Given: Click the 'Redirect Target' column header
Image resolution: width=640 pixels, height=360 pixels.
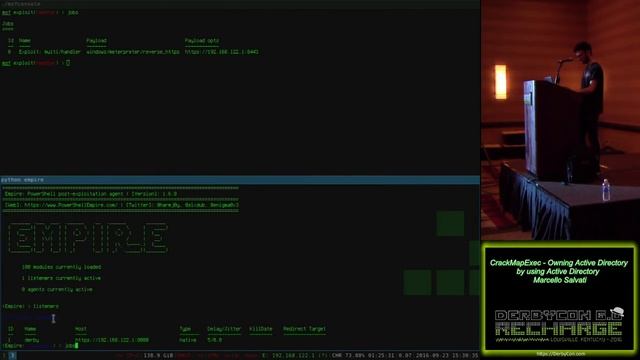Looking at the screenshot, I should [x=304, y=329].
